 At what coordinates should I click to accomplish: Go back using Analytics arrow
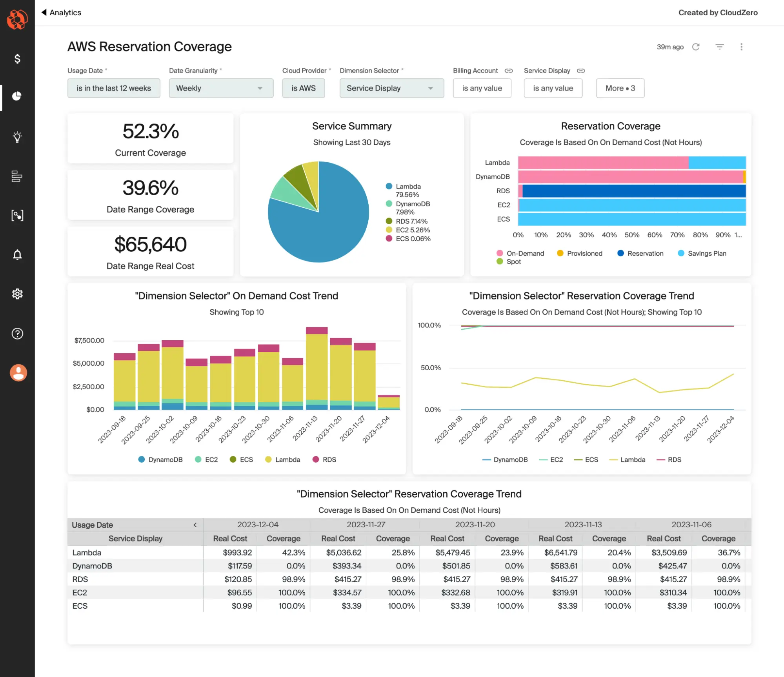click(x=61, y=13)
